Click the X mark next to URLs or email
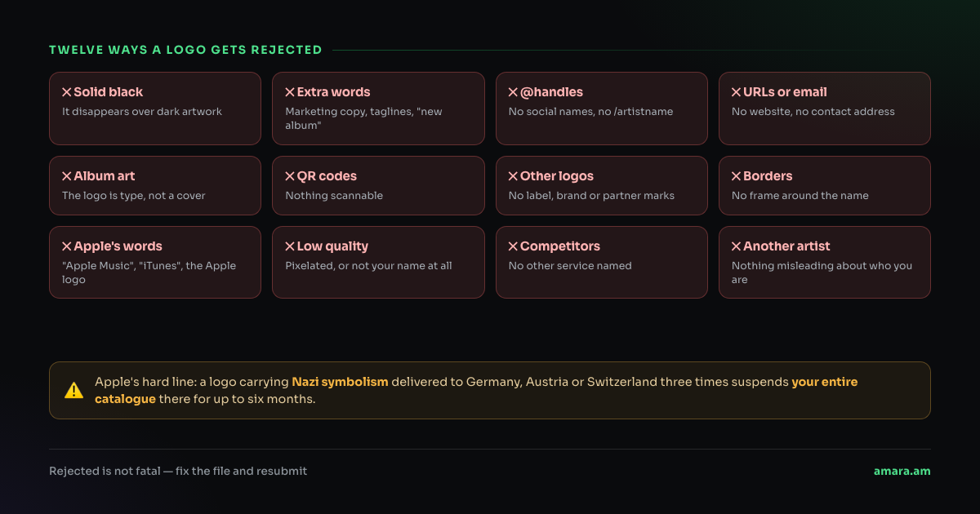This screenshot has width=980, height=514. tap(736, 92)
